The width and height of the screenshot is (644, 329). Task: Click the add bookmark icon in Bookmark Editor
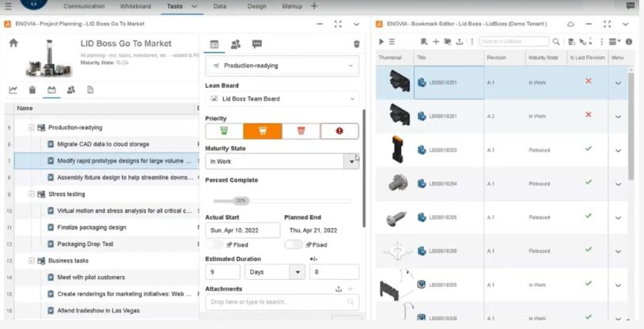click(x=424, y=41)
